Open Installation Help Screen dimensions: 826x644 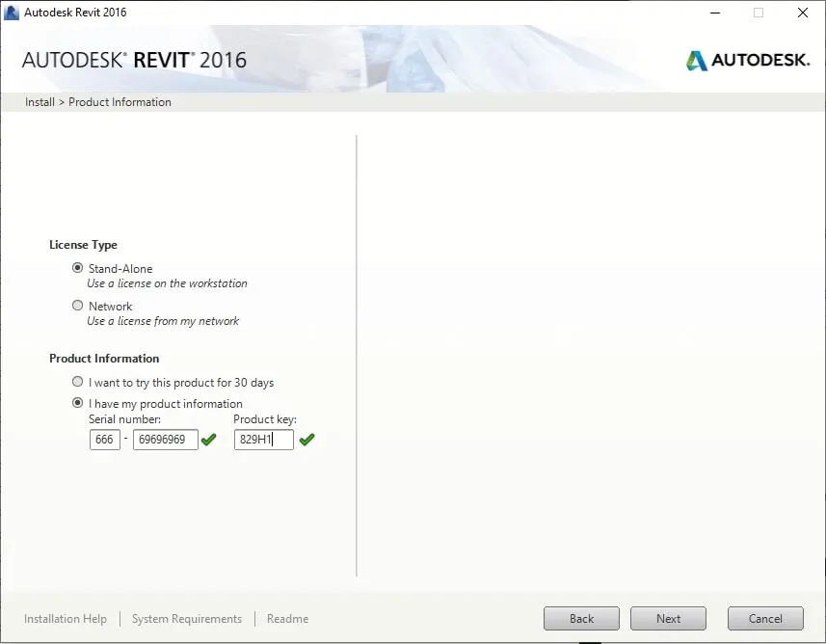[x=65, y=618]
